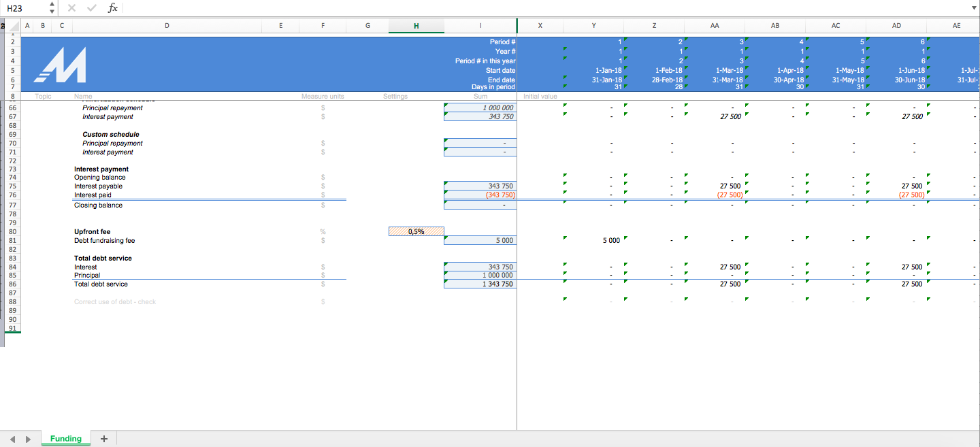Image resolution: width=980 pixels, height=447 pixels.
Task: Cancel entry using the X icon
Action: point(71,7)
